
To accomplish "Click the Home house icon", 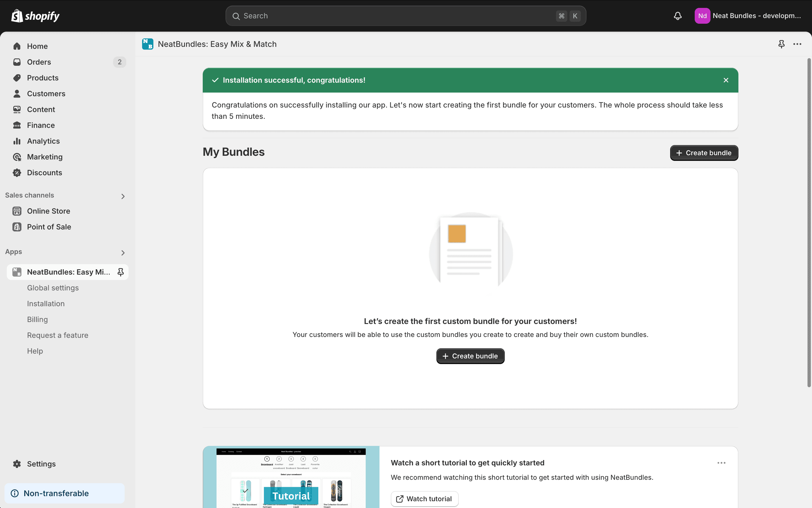I will 17,46.
